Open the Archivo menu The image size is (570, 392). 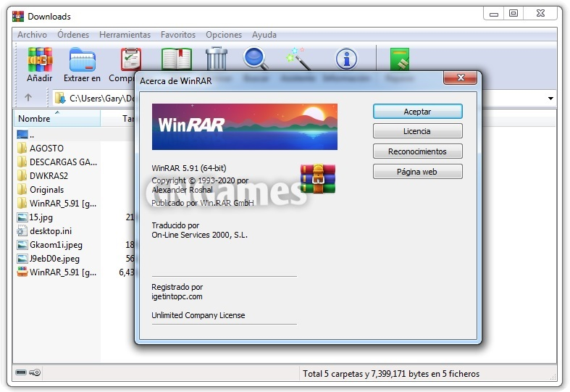click(x=32, y=35)
